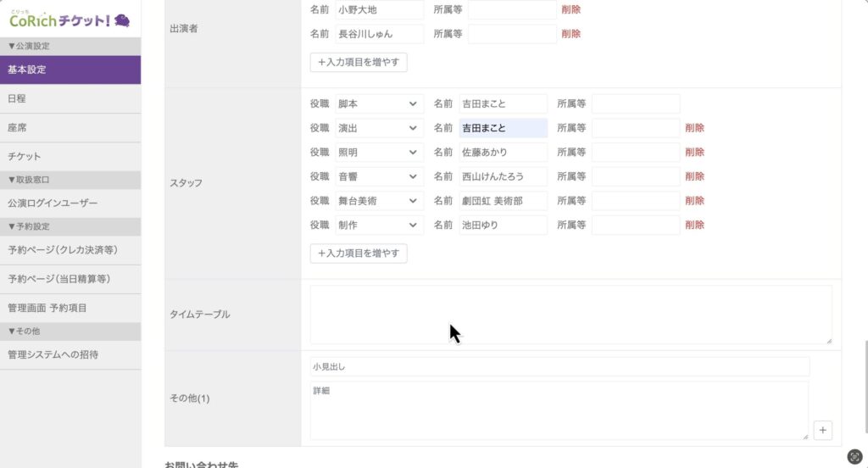Click 入力項目を増やす under スタッフ
The width and height of the screenshot is (868, 468).
tap(359, 253)
